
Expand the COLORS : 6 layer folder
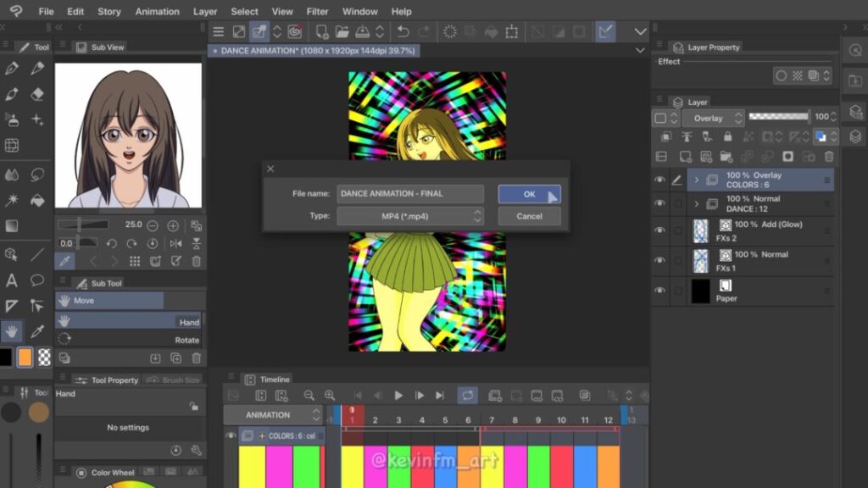click(x=697, y=180)
